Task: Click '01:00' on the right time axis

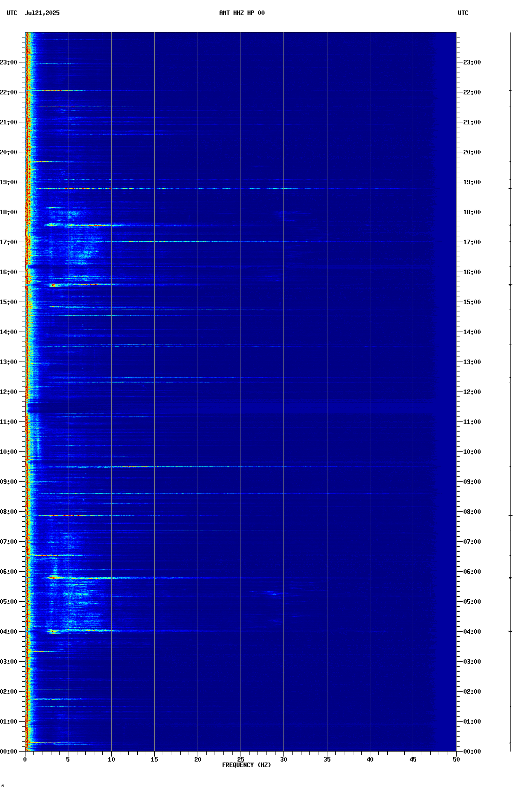Action: coord(472,722)
